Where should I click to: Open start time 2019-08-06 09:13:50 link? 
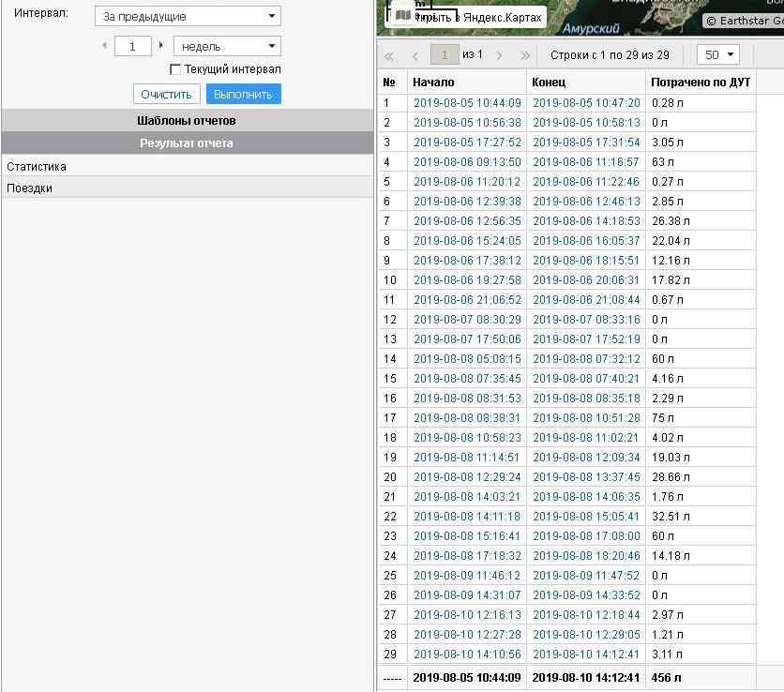coord(467,162)
